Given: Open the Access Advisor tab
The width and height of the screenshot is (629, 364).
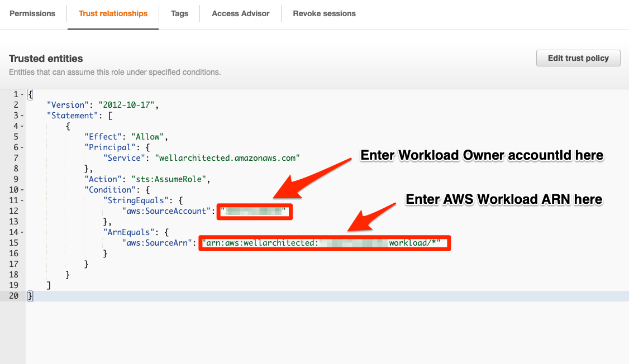Looking at the screenshot, I should coord(241,13).
